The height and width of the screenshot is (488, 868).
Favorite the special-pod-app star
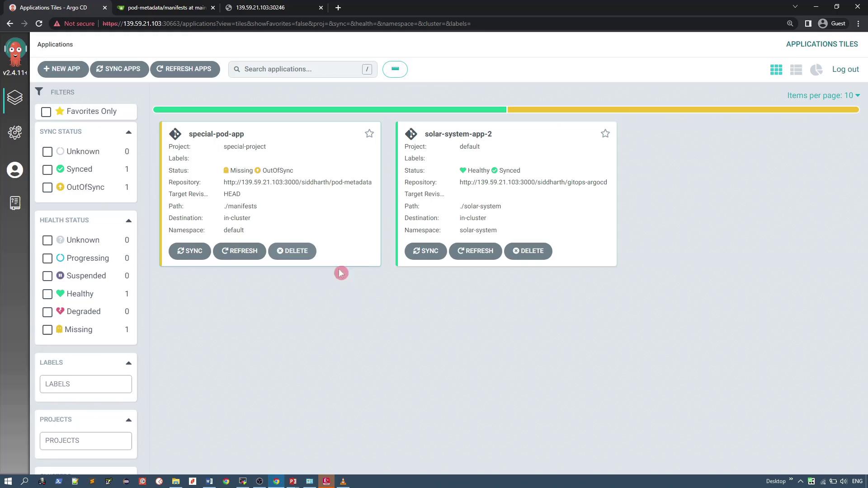[x=369, y=133]
